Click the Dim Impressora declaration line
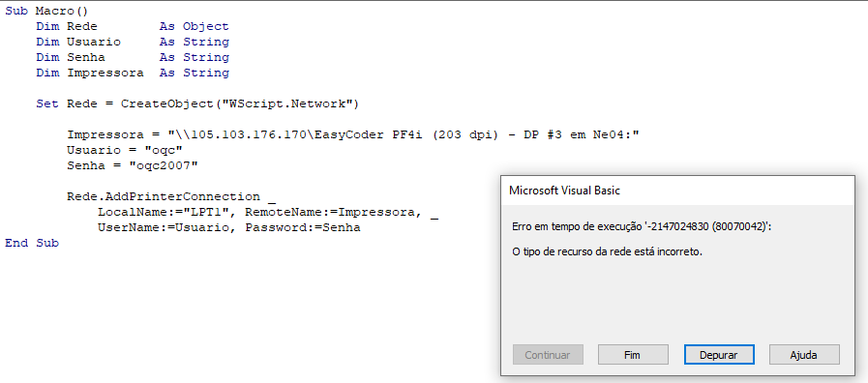This screenshot has width=868, height=383. (x=133, y=74)
